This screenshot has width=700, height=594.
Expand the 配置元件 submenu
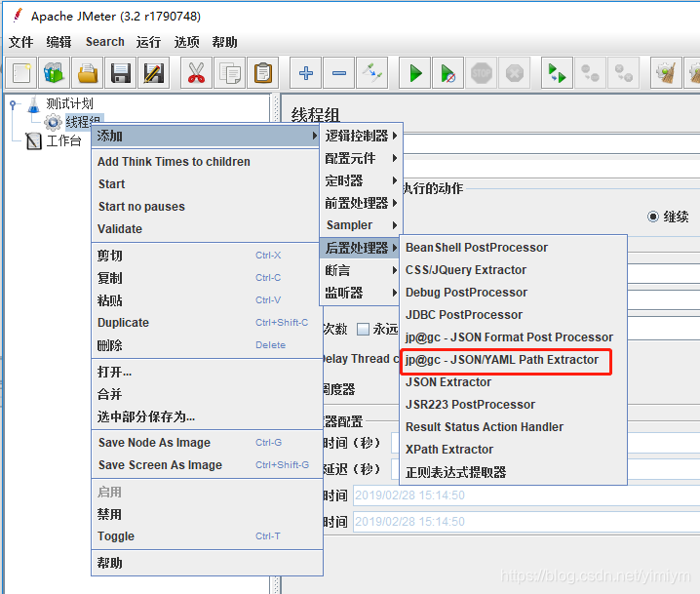pyautogui.click(x=361, y=158)
